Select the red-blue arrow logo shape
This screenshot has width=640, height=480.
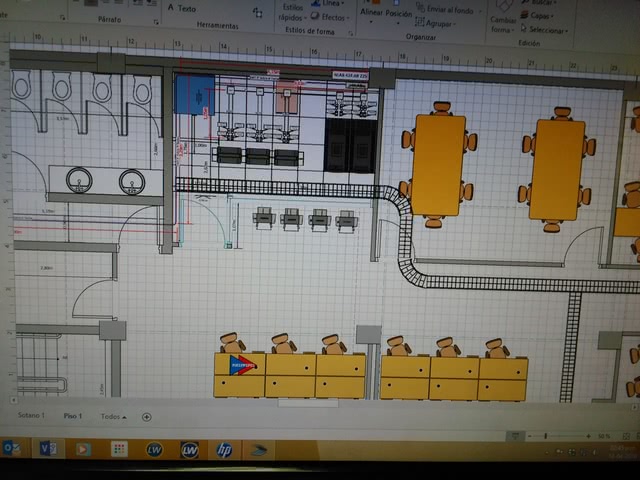pos(242,364)
